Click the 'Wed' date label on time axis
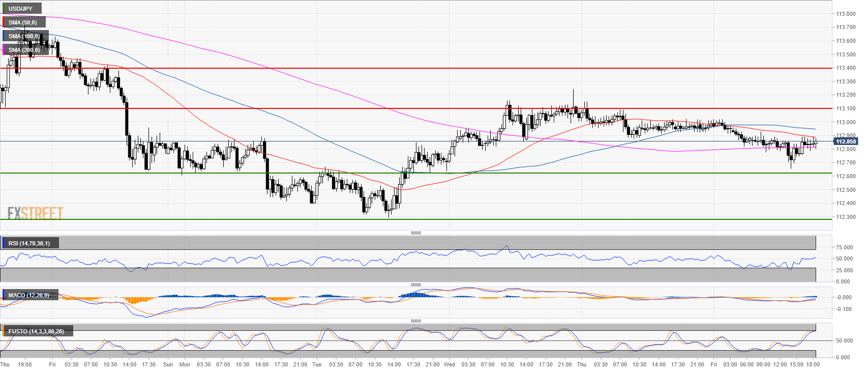 449,364
